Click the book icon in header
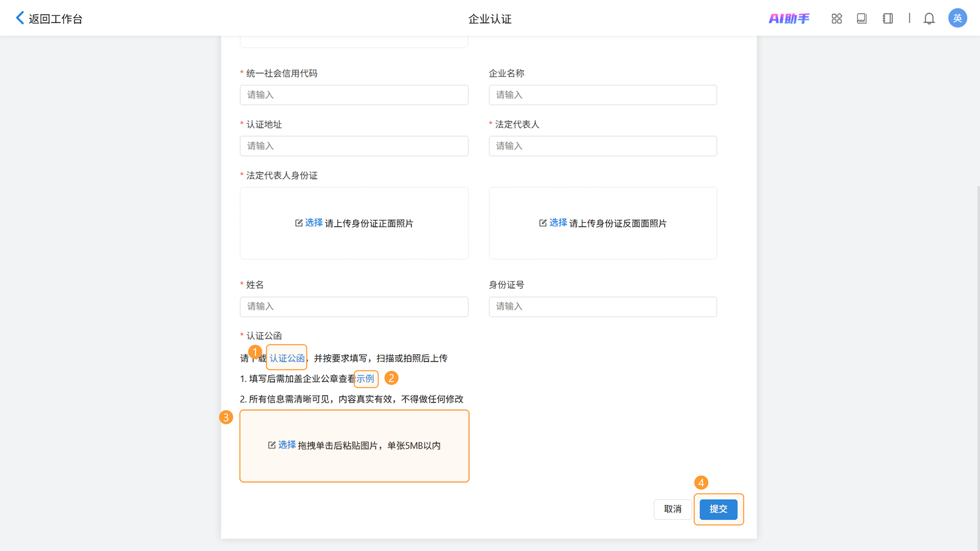 point(862,18)
